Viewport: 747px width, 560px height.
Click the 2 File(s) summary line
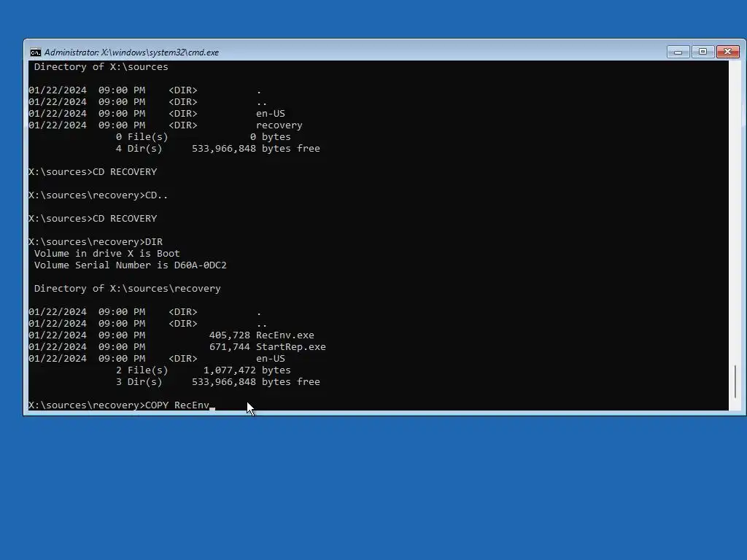click(x=203, y=370)
